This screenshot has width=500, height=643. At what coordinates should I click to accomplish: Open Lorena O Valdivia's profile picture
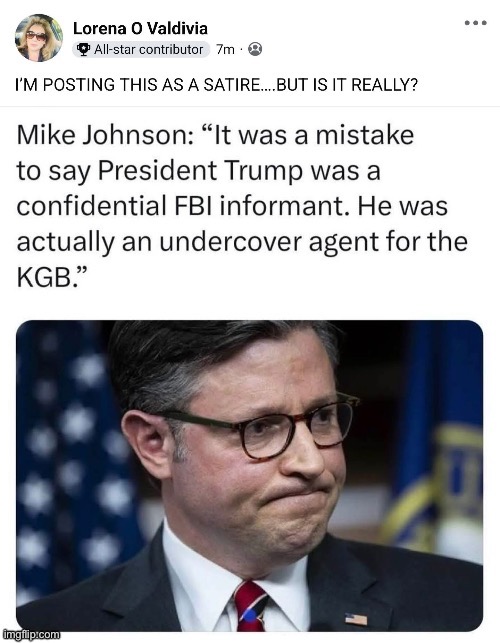coord(39,38)
